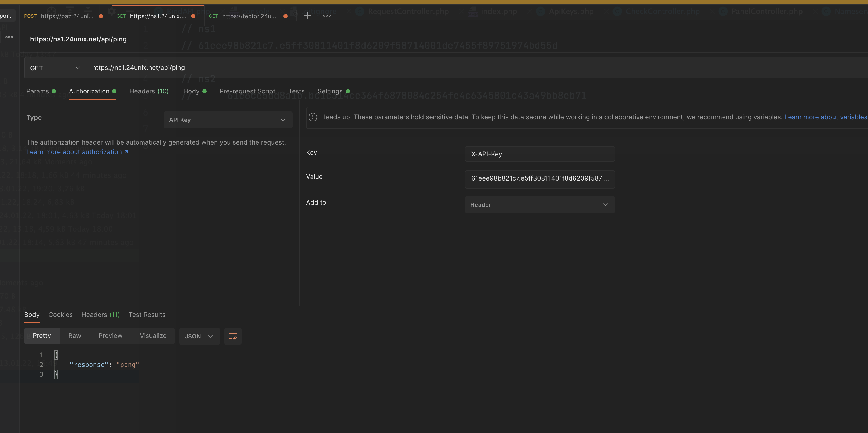
Task: Open the API Key type dropdown
Action: (x=228, y=120)
